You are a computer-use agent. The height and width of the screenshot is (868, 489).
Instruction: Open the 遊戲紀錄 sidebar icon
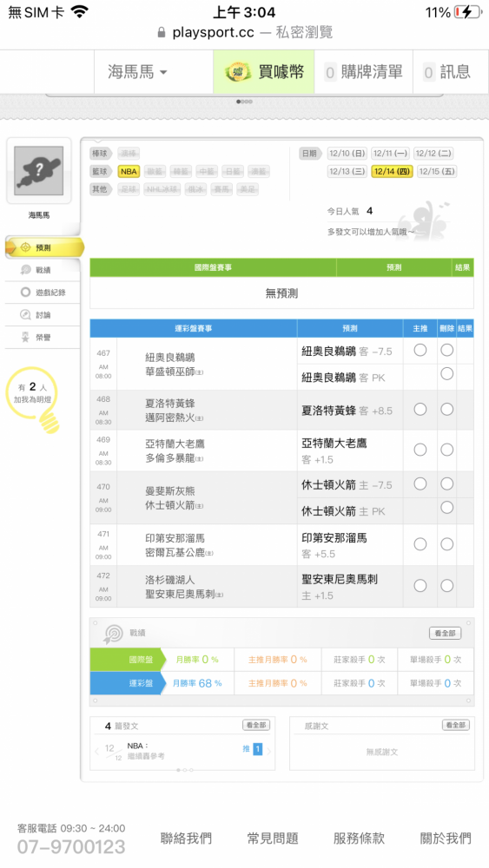(x=25, y=293)
